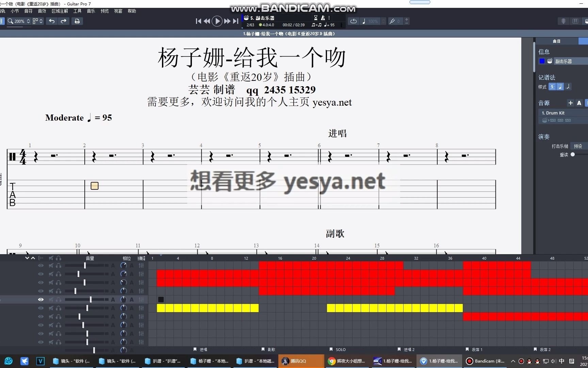Viewport: 588px width, 368px height.
Task: Click the drum icon beside 敲击乐器 in header
Action: coord(246,18)
